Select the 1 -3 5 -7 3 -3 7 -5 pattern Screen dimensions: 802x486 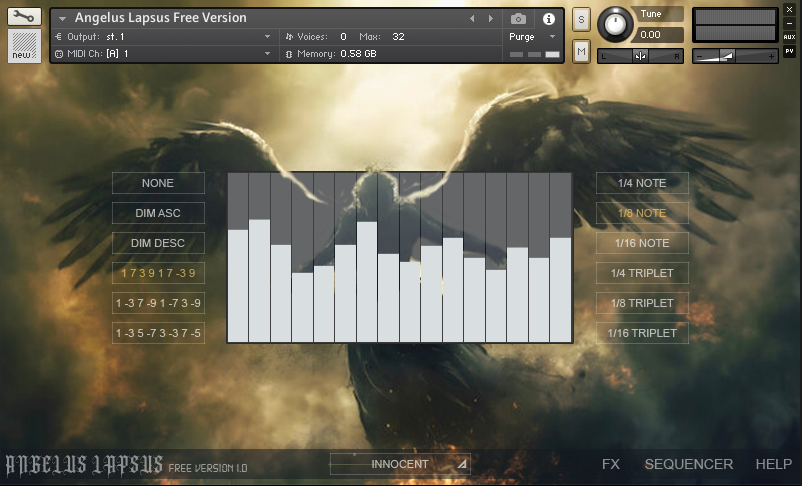coord(158,333)
